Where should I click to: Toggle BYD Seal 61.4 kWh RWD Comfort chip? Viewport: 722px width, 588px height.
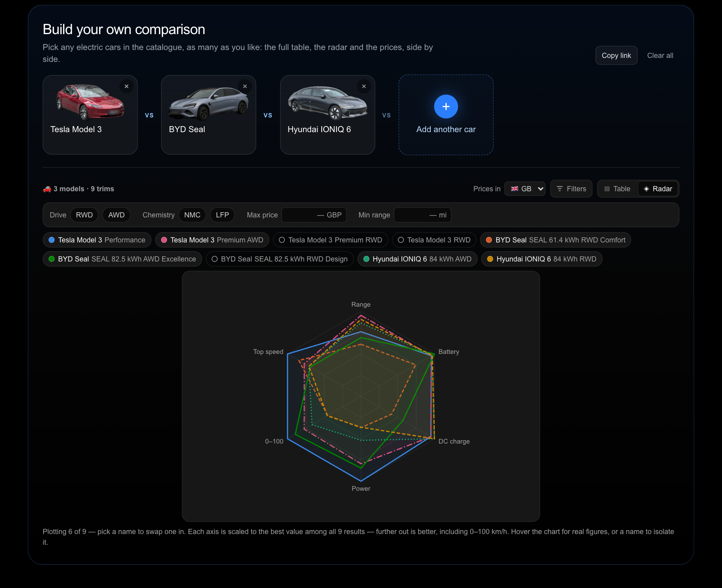tap(555, 240)
